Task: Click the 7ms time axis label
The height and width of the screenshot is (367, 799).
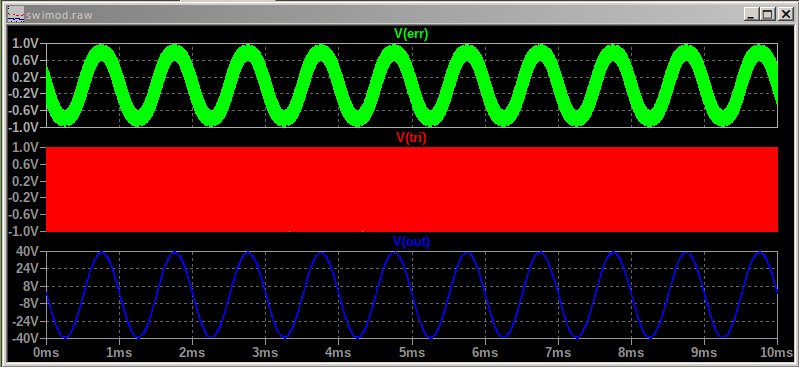Action: point(558,353)
